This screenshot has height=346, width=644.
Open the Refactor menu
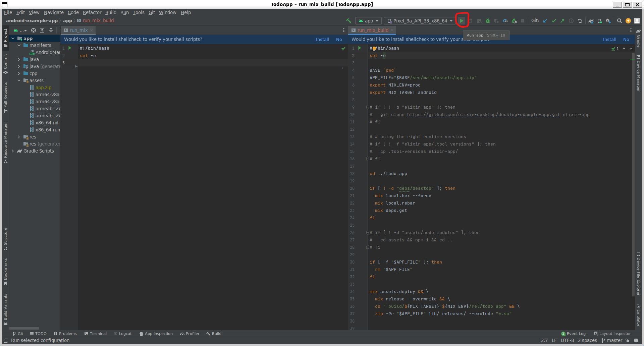92,12
